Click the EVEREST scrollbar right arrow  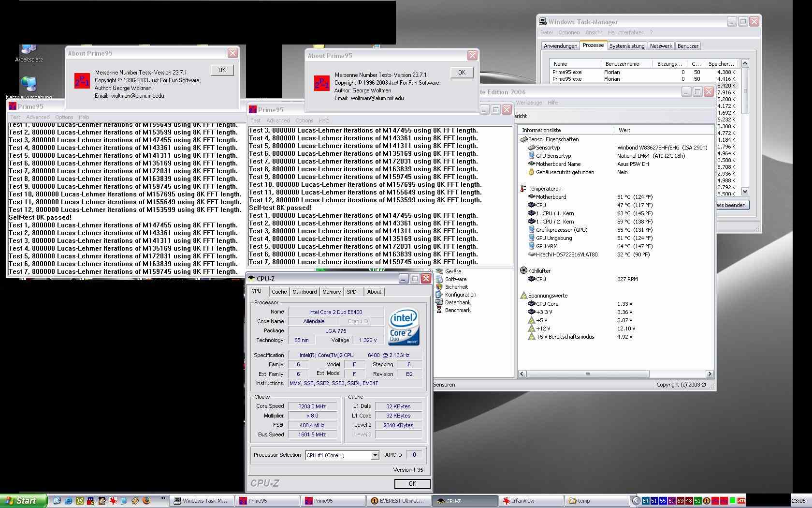pos(710,374)
